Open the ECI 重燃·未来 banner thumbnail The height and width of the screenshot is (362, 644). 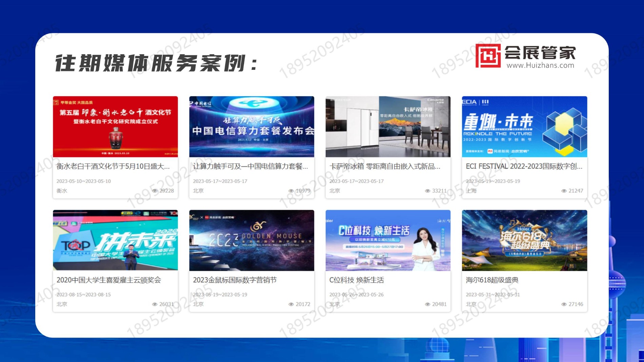(524, 126)
